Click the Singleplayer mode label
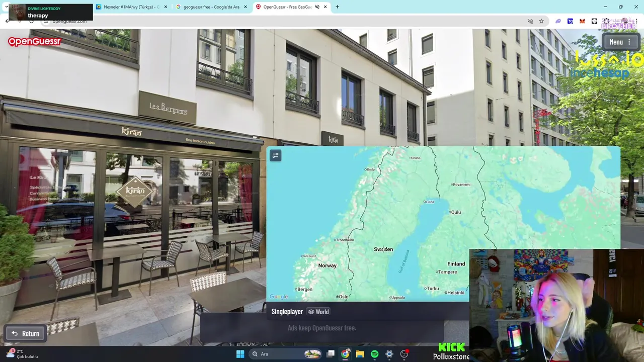This screenshot has width=644, height=362. coord(287,312)
